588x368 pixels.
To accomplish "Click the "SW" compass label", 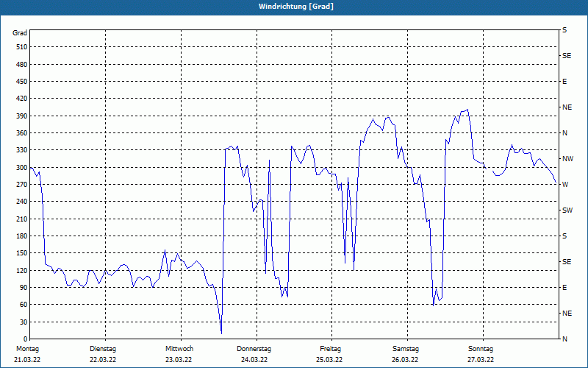I will click(567, 210).
